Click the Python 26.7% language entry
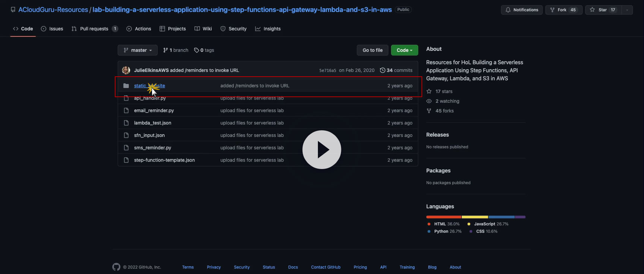 [444, 232]
